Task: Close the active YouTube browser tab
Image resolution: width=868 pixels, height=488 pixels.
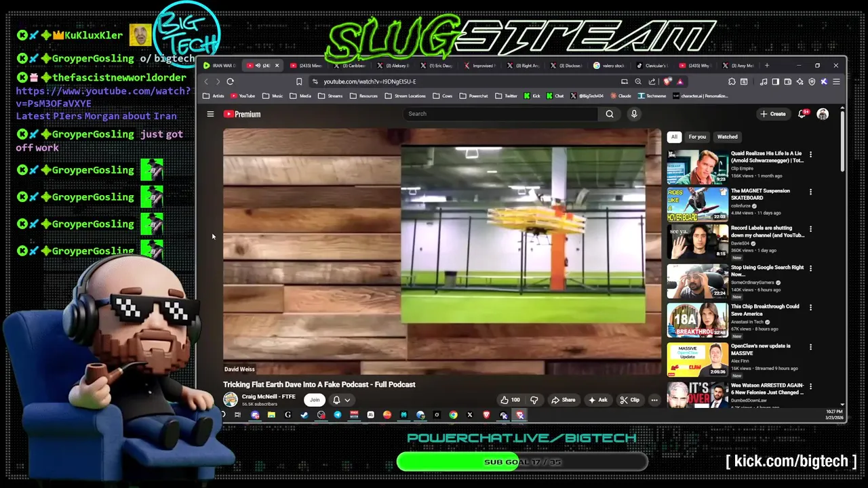Action: pos(277,66)
